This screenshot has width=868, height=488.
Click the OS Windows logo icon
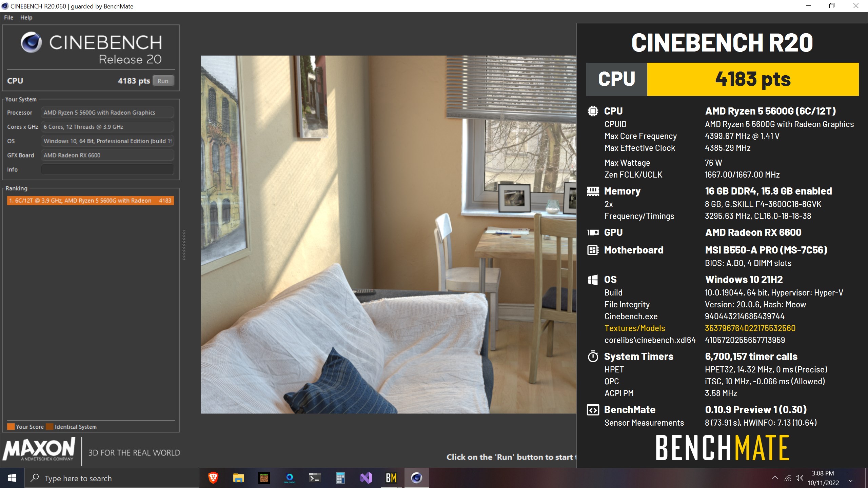(x=593, y=280)
